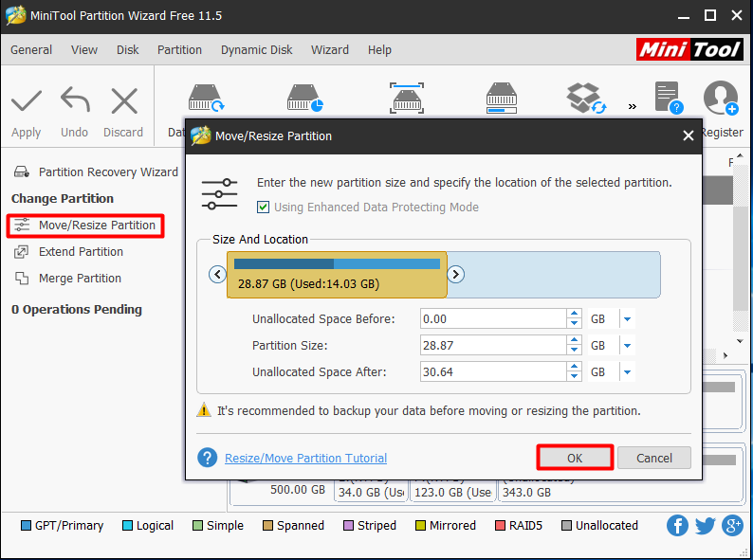
Task: Decrease Unallocated Space Before value
Action: click(x=574, y=324)
